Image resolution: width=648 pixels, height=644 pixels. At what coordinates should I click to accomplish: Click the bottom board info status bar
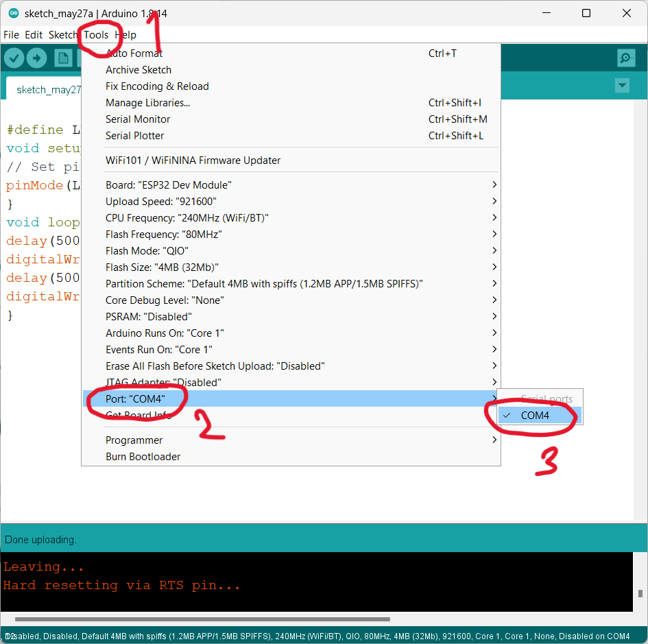(x=317, y=636)
